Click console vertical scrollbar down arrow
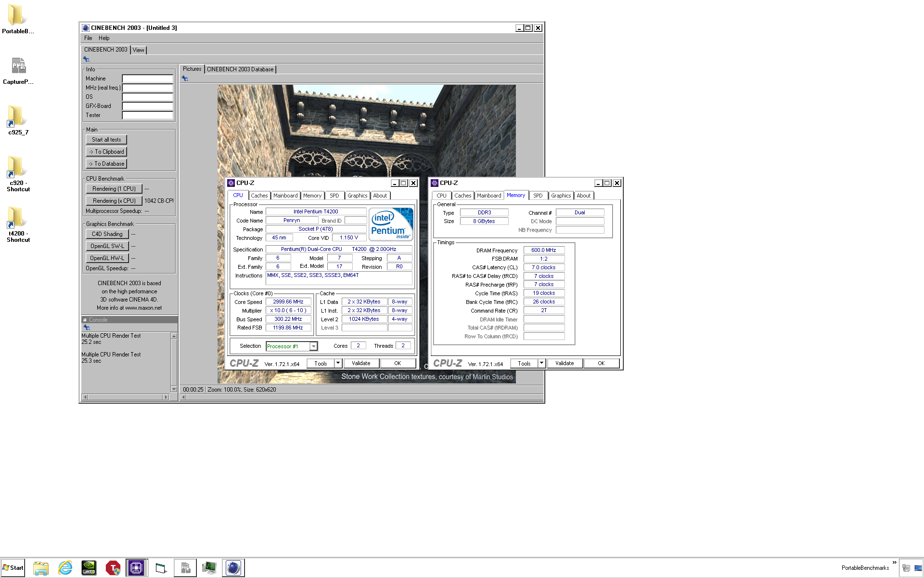 click(x=174, y=389)
